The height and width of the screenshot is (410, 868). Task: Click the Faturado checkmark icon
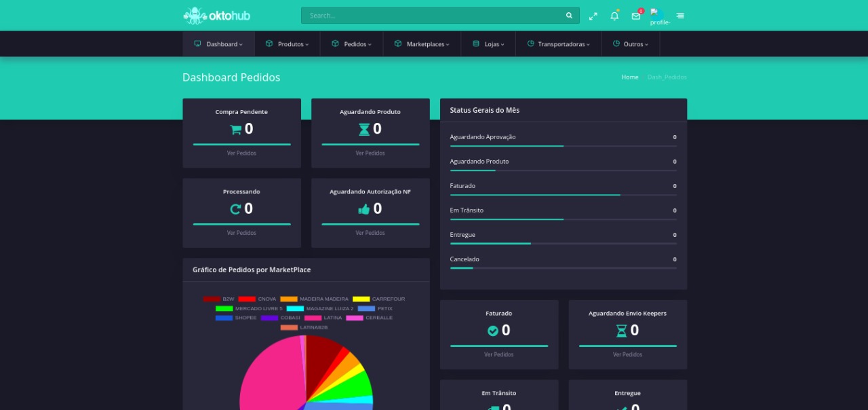493,331
